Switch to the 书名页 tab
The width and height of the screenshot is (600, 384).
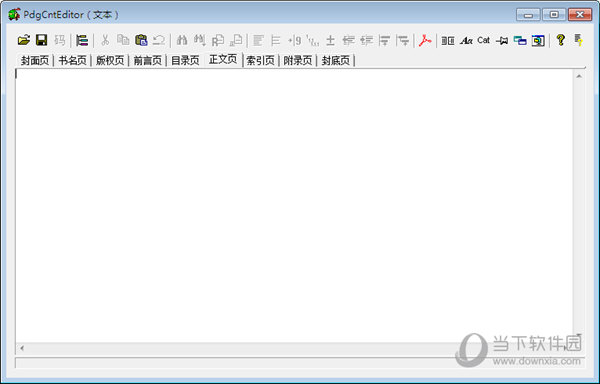pos(72,60)
